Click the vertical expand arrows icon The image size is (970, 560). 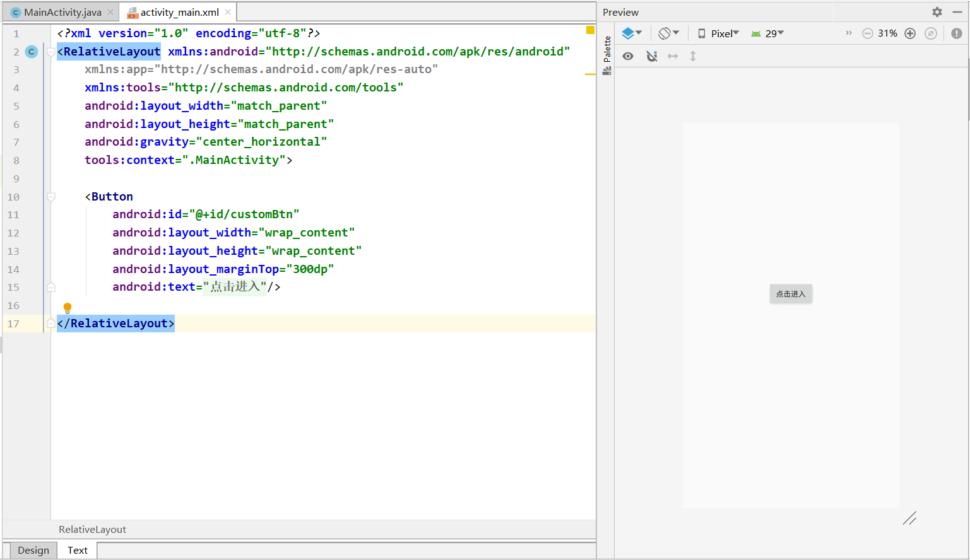coord(693,56)
